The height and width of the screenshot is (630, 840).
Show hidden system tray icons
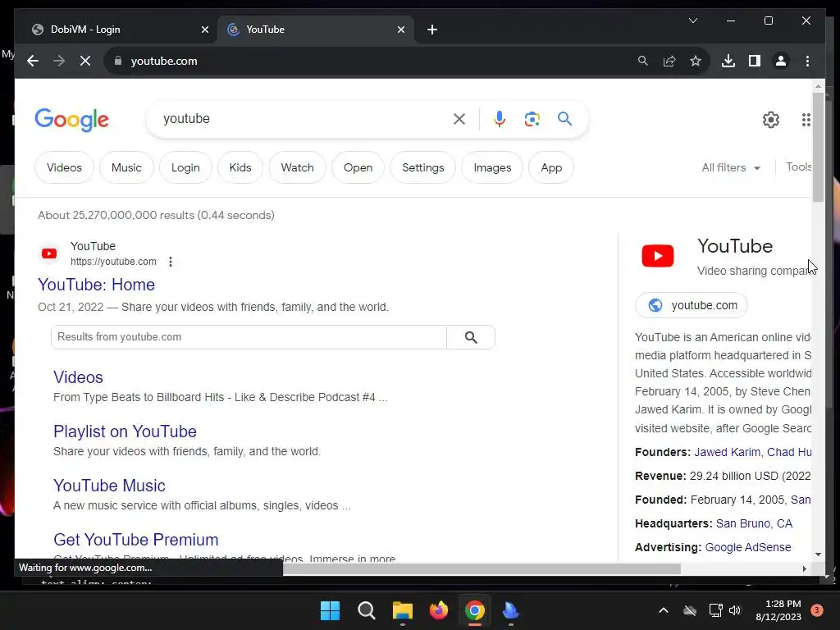tap(663, 610)
